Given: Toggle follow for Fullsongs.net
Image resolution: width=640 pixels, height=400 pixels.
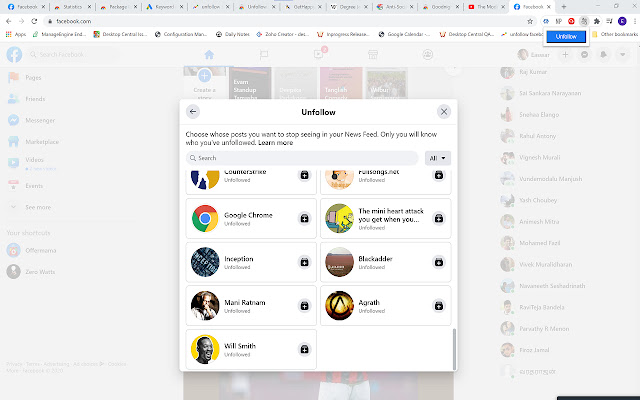Looking at the screenshot, I should (x=439, y=175).
